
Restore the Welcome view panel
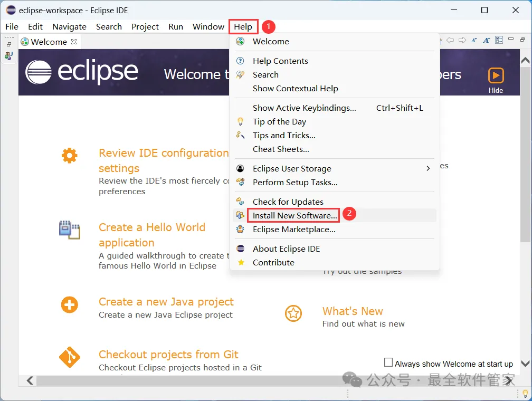click(523, 40)
